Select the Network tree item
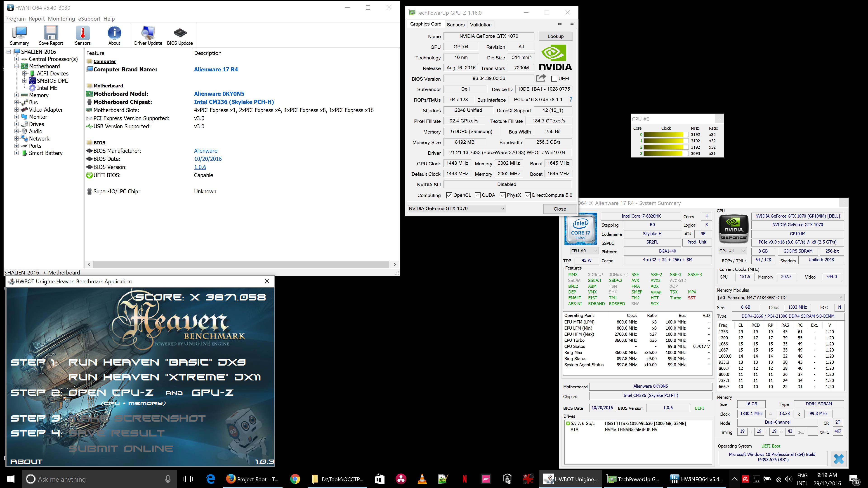This screenshot has height=488, width=868. tap(39, 139)
